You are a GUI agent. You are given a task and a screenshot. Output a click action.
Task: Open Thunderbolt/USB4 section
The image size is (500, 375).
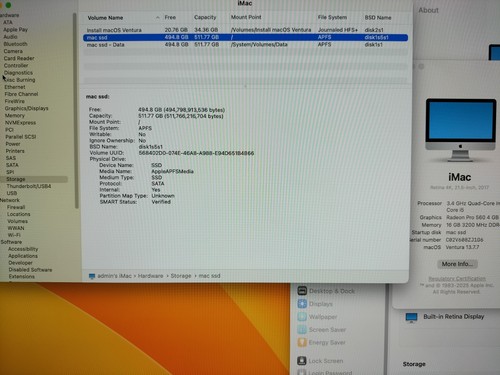pos(29,186)
